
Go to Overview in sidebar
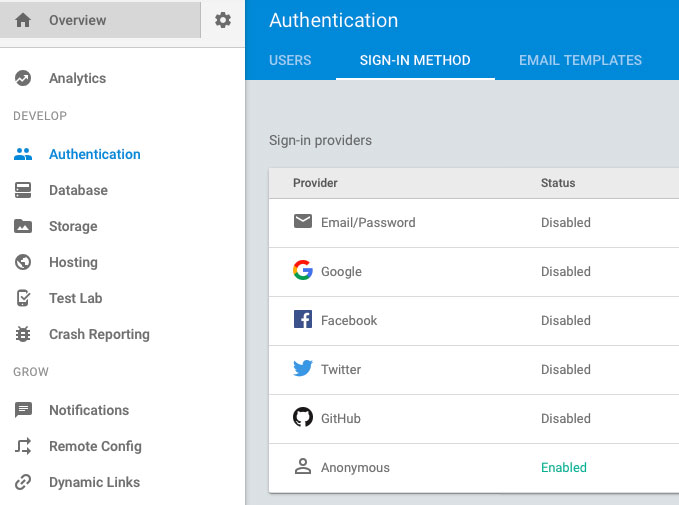(100, 20)
